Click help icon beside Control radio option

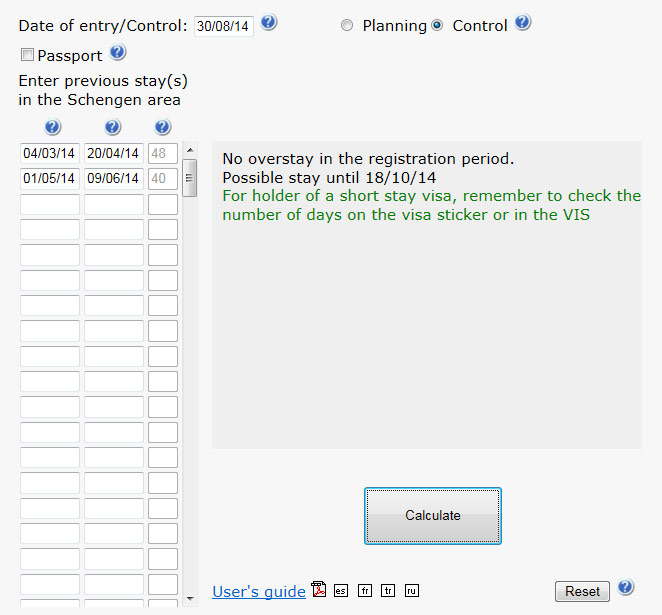(522, 22)
